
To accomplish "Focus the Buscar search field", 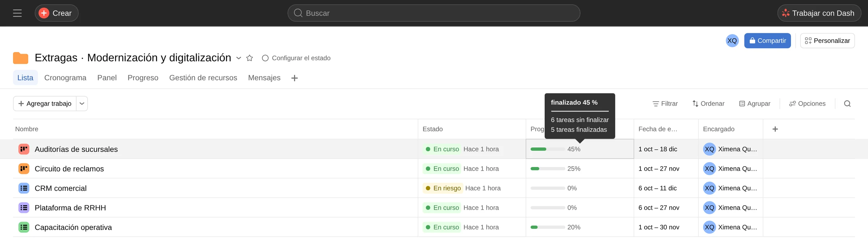I will pyautogui.click(x=434, y=13).
